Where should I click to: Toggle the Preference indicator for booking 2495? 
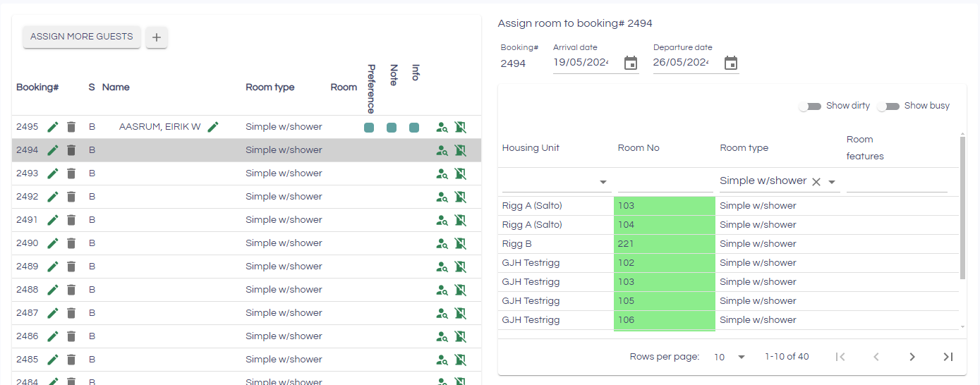pos(369,128)
